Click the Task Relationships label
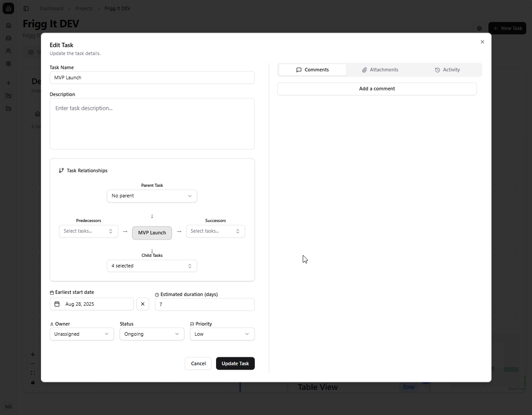532x415 pixels. [x=87, y=170]
